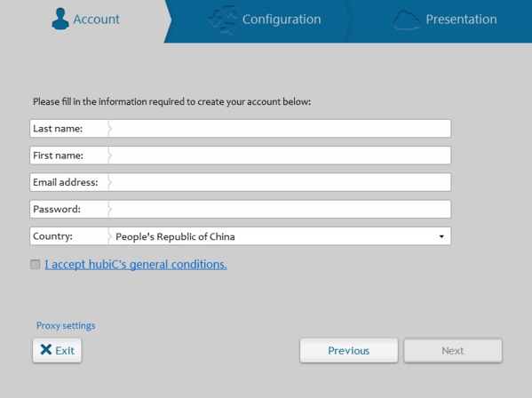Click the 'Country:' label

[52, 236]
